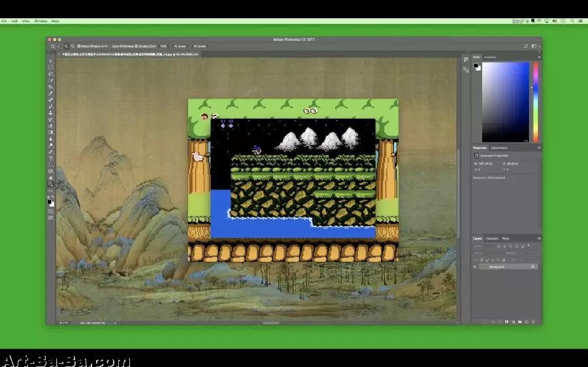
Task: Open the Edit menu
Action: [14, 21]
